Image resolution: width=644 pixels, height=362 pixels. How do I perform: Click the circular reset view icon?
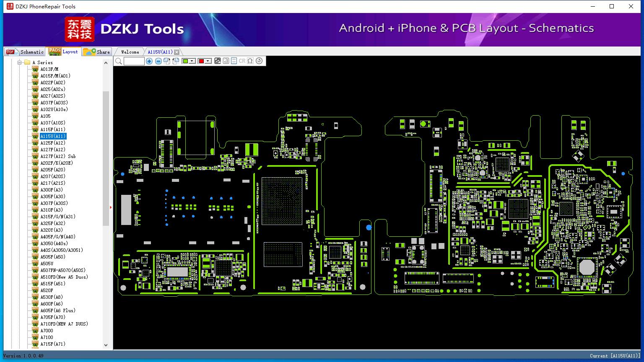pos(259,61)
